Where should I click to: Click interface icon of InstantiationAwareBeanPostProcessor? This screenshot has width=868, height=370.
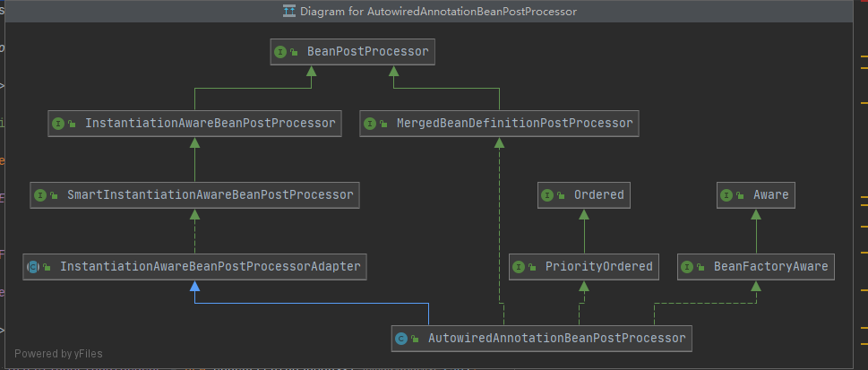coord(58,124)
